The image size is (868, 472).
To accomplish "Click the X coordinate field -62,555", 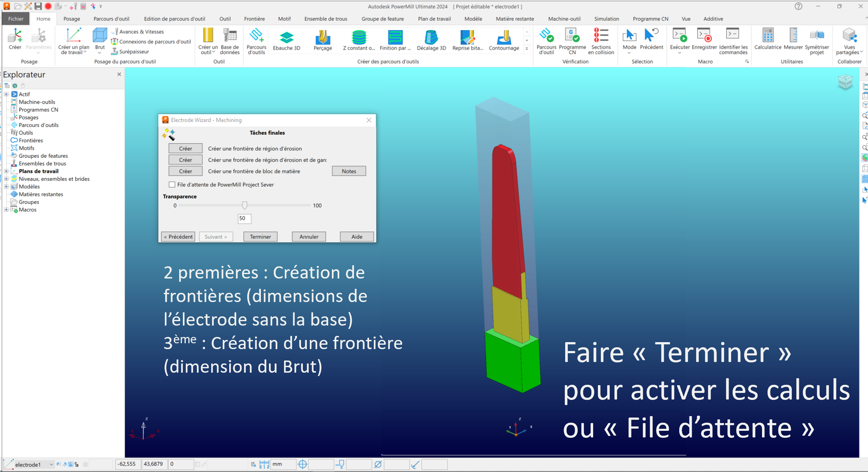I will click(x=128, y=464).
